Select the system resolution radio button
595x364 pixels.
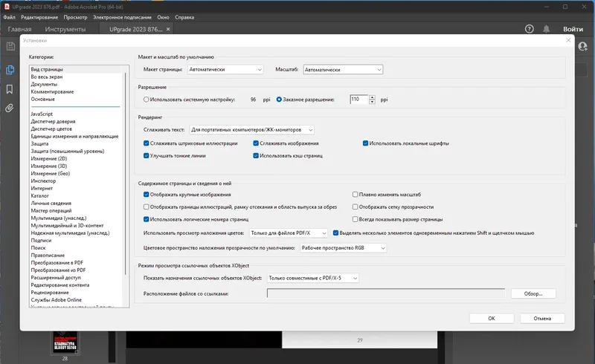146,100
